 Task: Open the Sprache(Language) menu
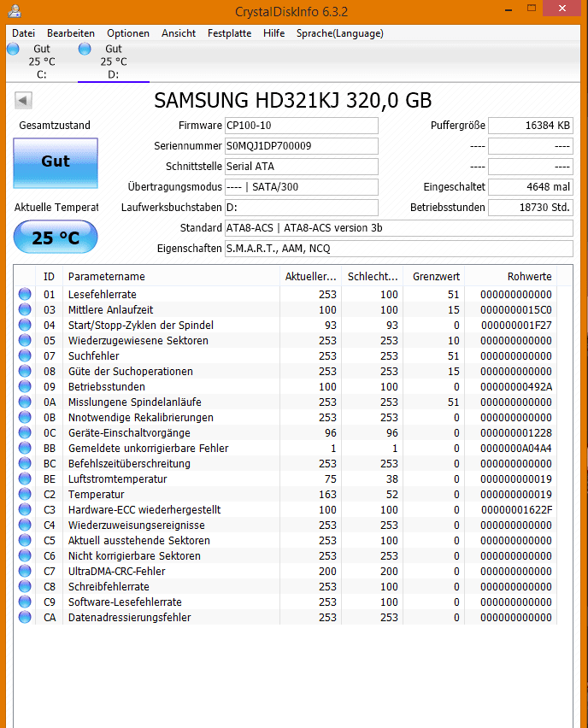tap(340, 33)
